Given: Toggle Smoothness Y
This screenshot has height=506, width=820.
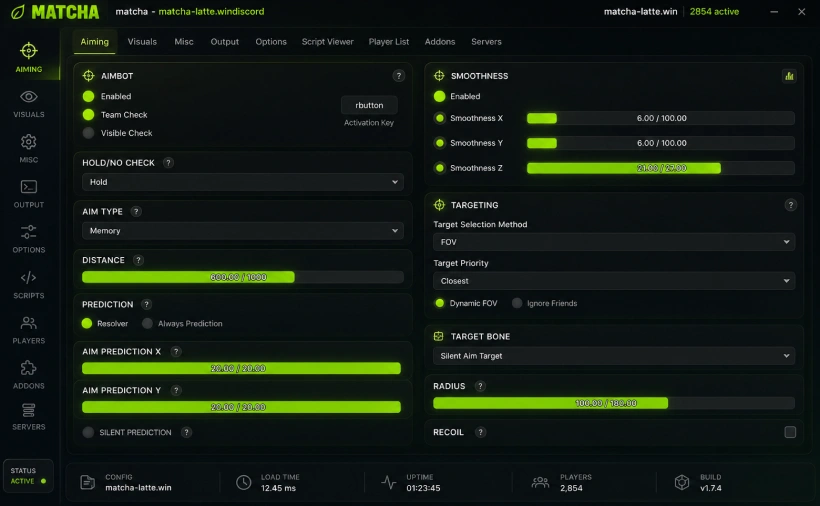Looking at the screenshot, I should 440,143.
